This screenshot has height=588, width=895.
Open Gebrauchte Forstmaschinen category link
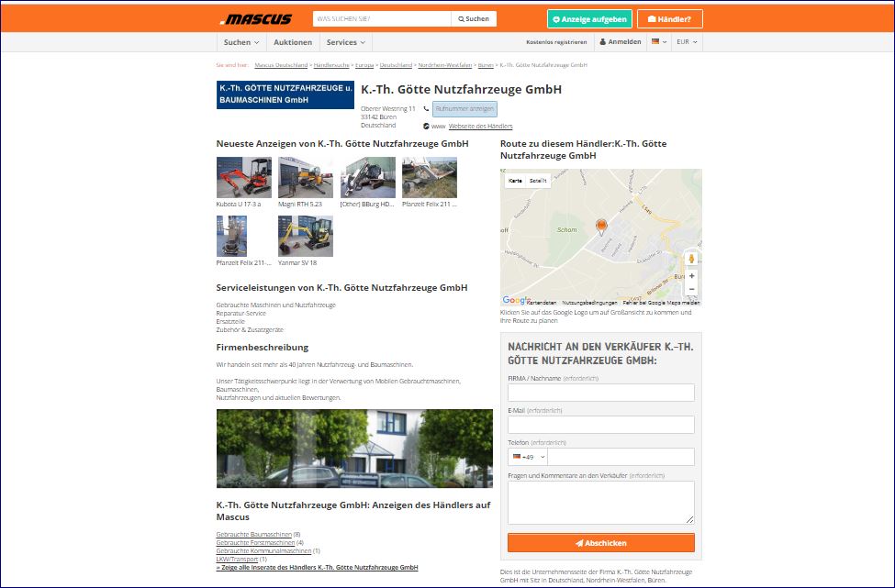click(x=256, y=543)
